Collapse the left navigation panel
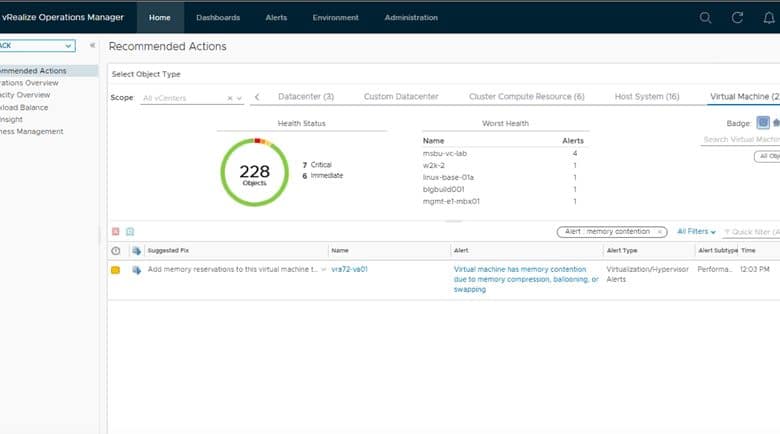780x434 pixels. tap(92, 45)
